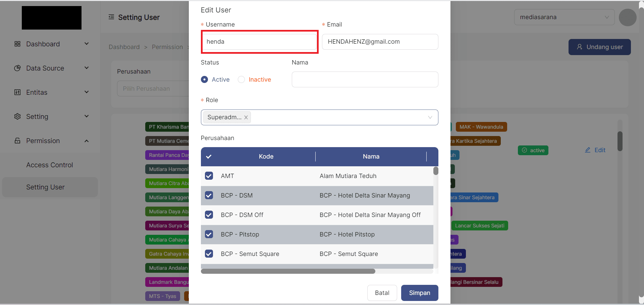Open the Setting User page from sidebar
Screen dimensions: 644x305
45,187
